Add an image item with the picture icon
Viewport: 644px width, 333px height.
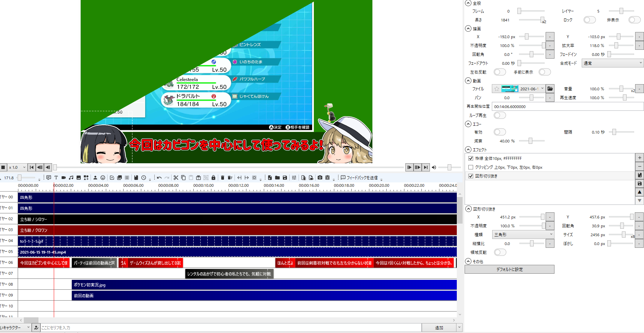(x=79, y=178)
